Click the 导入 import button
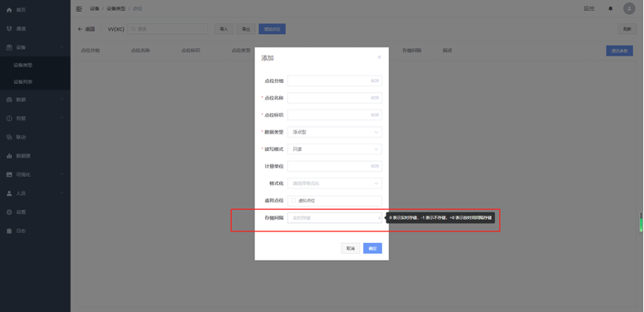Viewport: 644px width, 312px height. [x=223, y=29]
